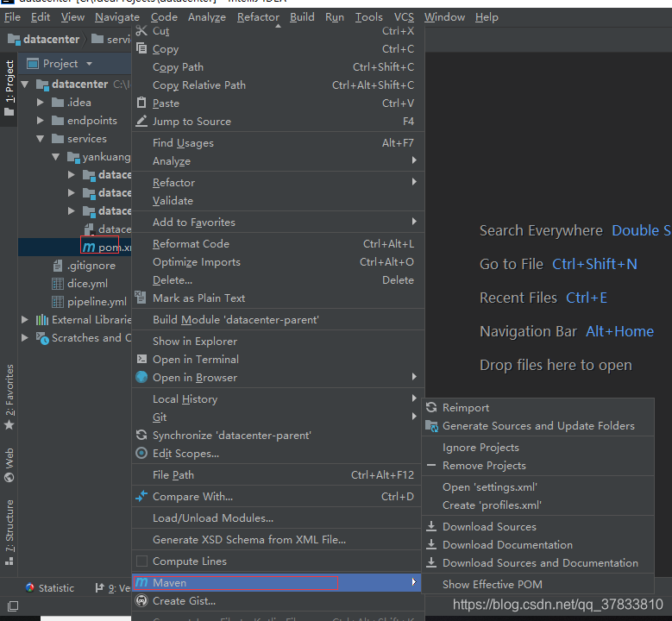Open the 1: Project side tab
672x621 pixels.
[9, 89]
